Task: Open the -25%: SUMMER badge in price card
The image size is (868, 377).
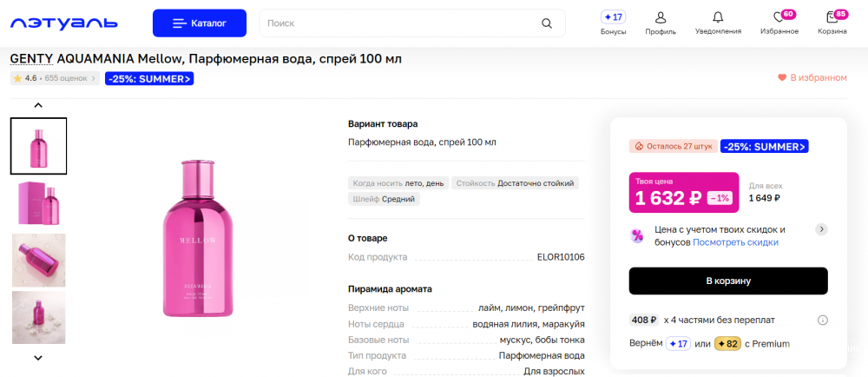Action: (x=764, y=147)
